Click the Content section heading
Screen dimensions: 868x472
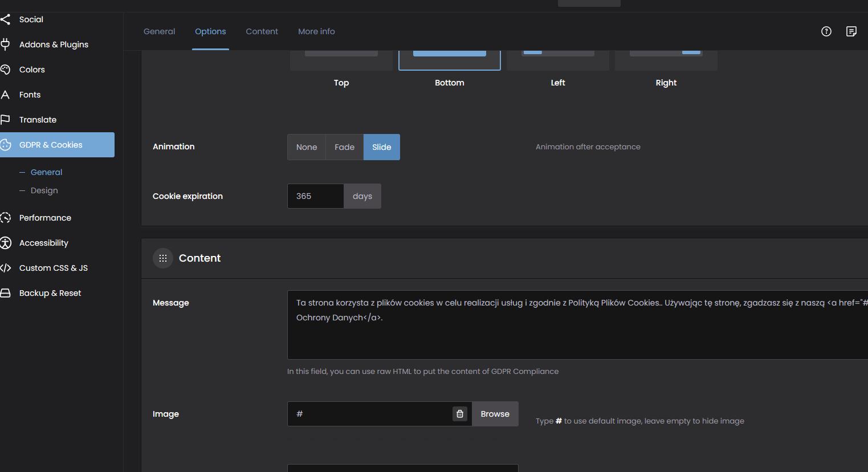[x=199, y=258]
